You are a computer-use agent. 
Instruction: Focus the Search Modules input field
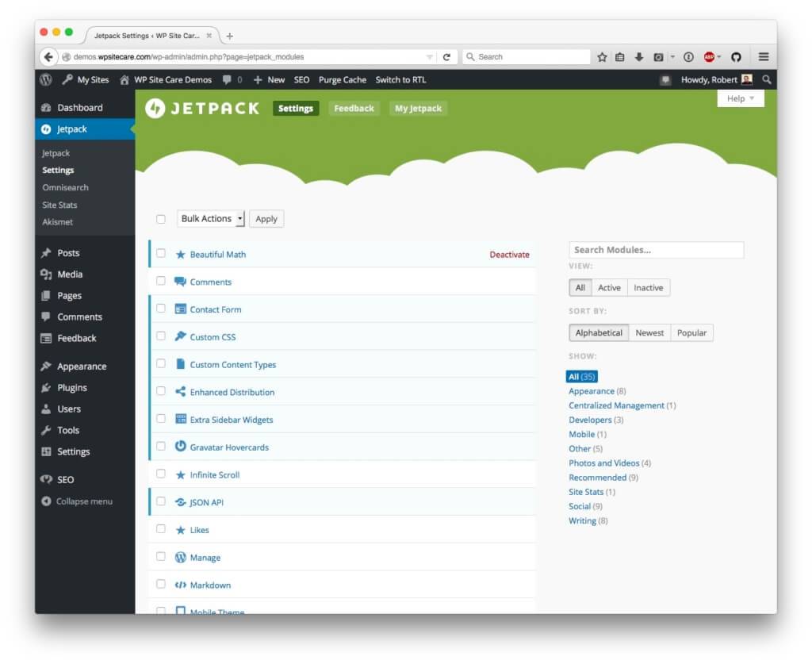[656, 250]
